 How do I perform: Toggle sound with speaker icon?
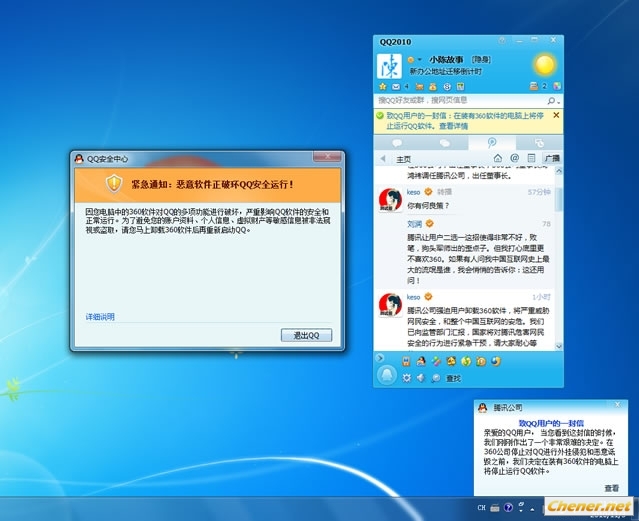click(x=421, y=378)
